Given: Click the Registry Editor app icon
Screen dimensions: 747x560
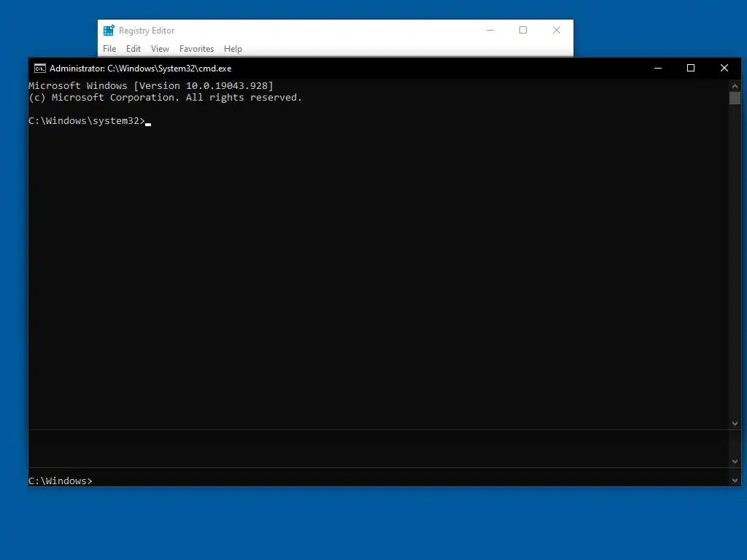Looking at the screenshot, I should pyautogui.click(x=109, y=31).
